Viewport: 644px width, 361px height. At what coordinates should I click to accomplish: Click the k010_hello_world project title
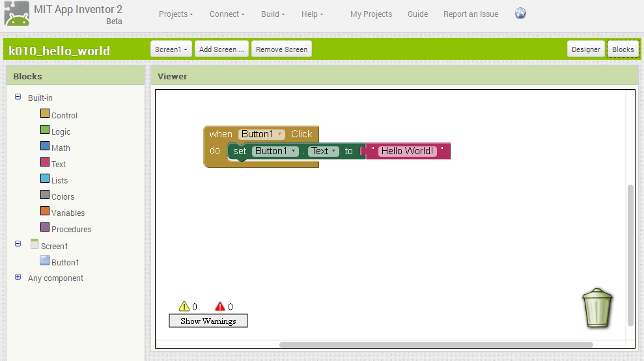click(59, 51)
